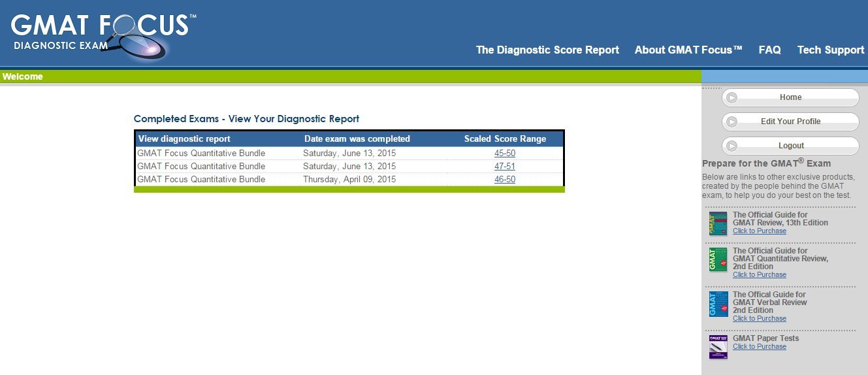Open the 47-51 scaled score report

tap(505, 166)
